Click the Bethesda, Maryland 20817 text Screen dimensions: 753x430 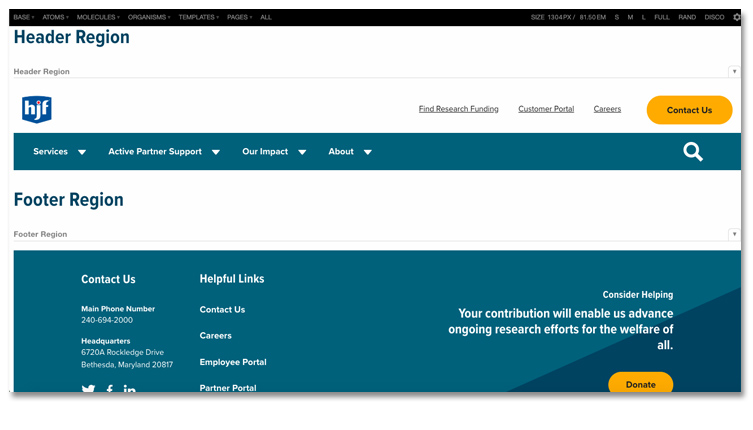[127, 365]
